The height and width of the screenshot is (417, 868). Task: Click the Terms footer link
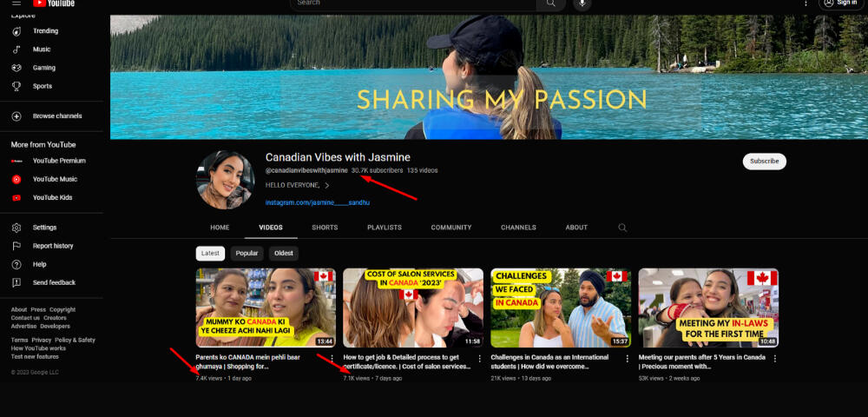tap(19, 340)
